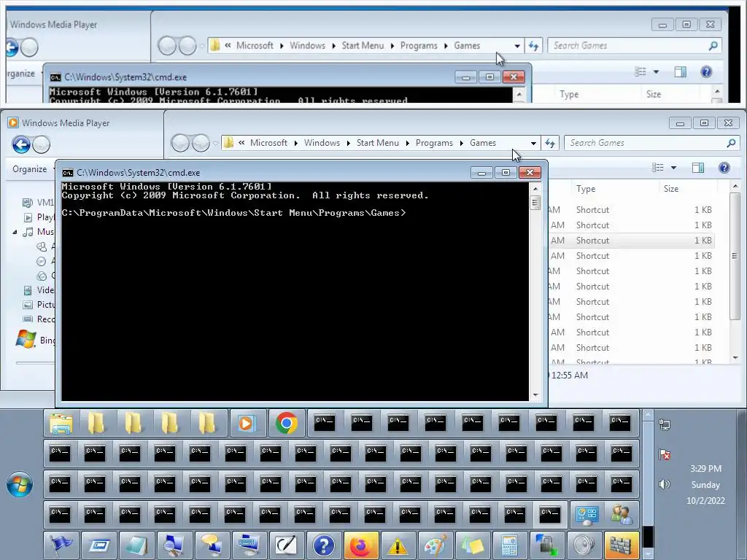Open the pen tablet icon in the taskbar
Image resolution: width=747 pixels, height=560 pixels.
(285, 545)
